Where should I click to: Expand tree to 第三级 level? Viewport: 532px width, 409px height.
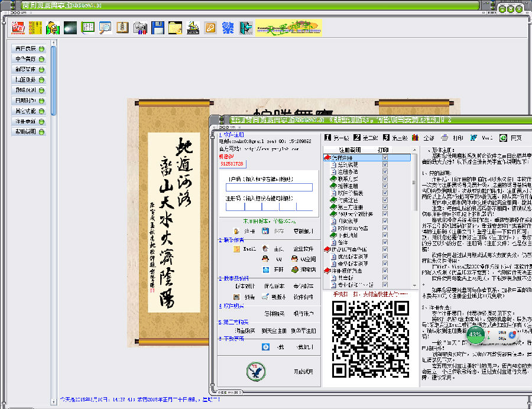pyautogui.click(x=397, y=138)
